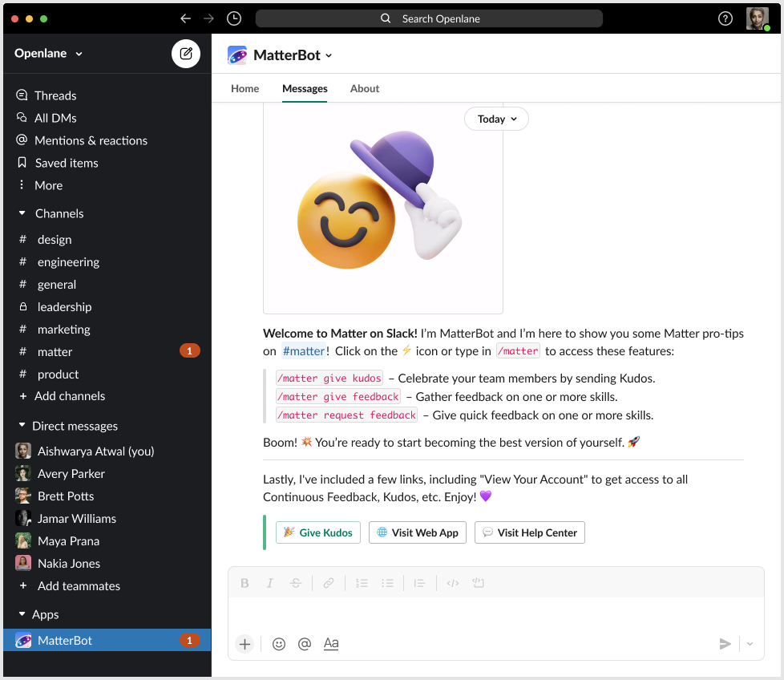Collapse the Direct messages section

click(22, 426)
